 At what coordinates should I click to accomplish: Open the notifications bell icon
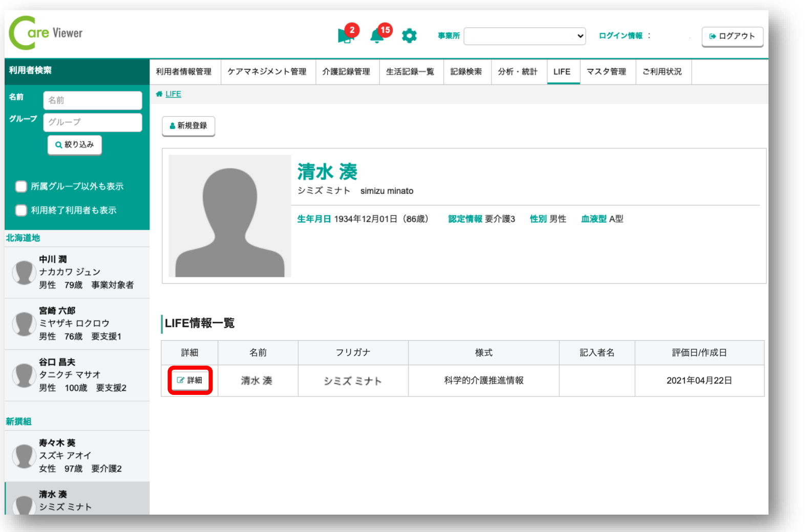tap(377, 36)
